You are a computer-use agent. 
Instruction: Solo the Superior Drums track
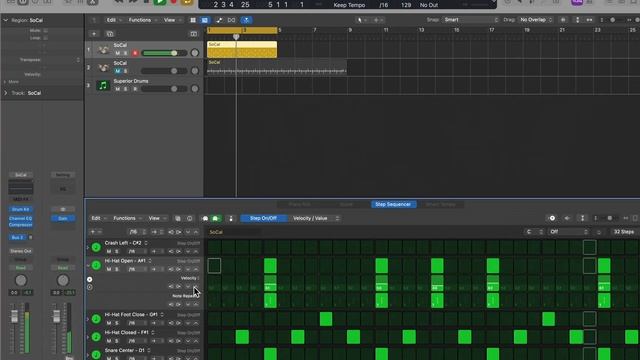coord(126,89)
